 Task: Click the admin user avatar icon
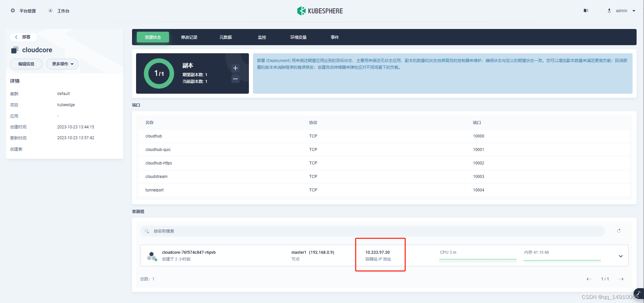click(x=609, y=11)
